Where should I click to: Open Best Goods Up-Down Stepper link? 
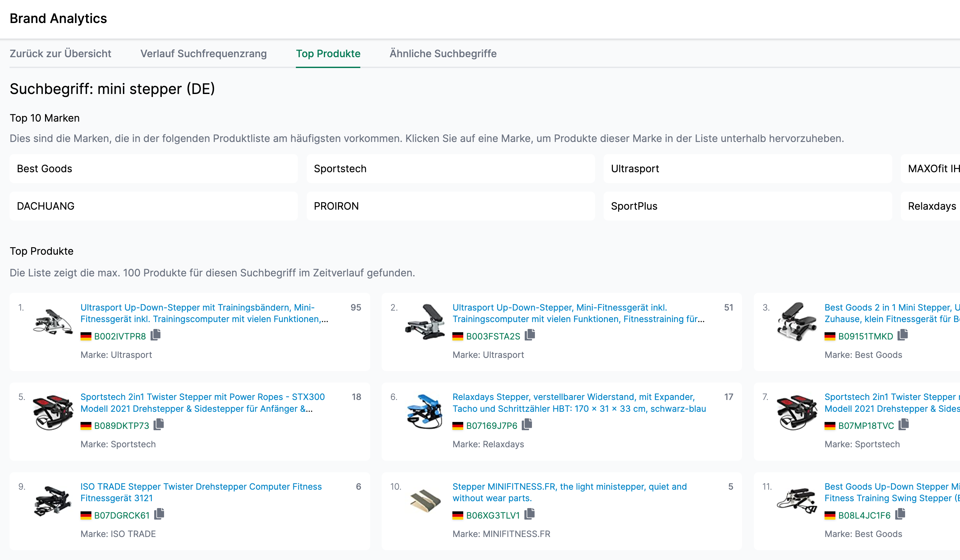click(x=892, y=492)
